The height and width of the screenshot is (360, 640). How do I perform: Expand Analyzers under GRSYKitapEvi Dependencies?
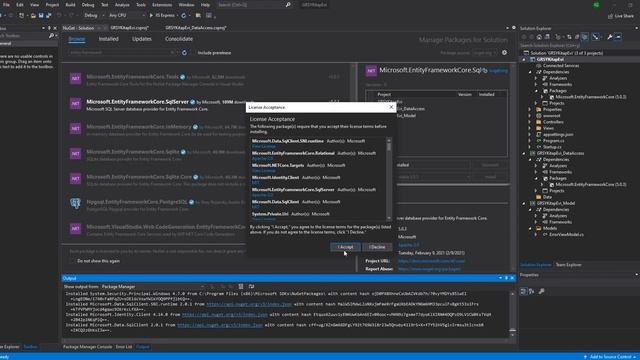pyautogui.click(x=536, y=78)
